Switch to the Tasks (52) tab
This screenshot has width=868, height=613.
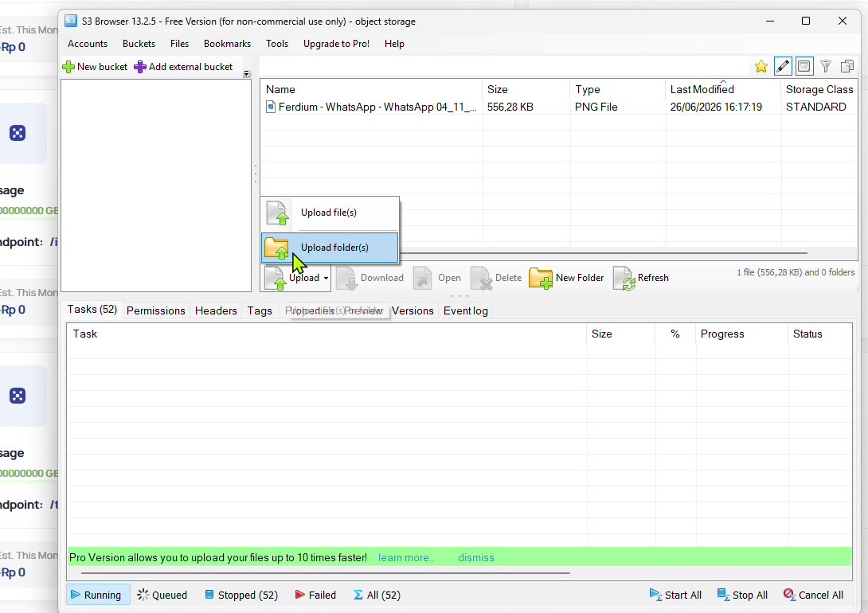click(92, 310)
